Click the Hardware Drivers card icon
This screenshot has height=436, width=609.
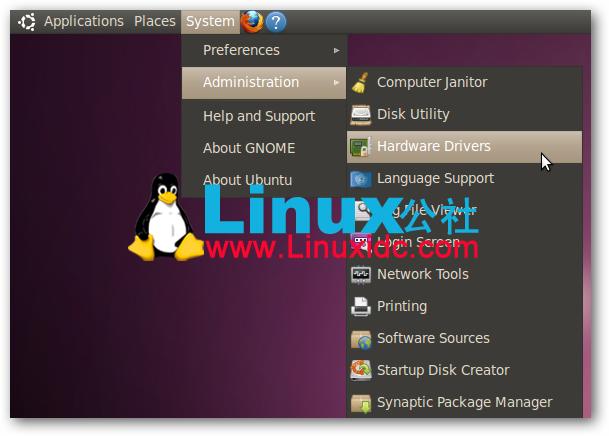tap(360, 147)
